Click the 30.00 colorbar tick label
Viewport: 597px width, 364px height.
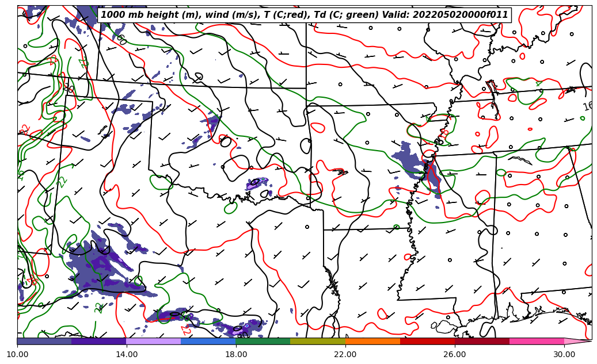point(564,354)
